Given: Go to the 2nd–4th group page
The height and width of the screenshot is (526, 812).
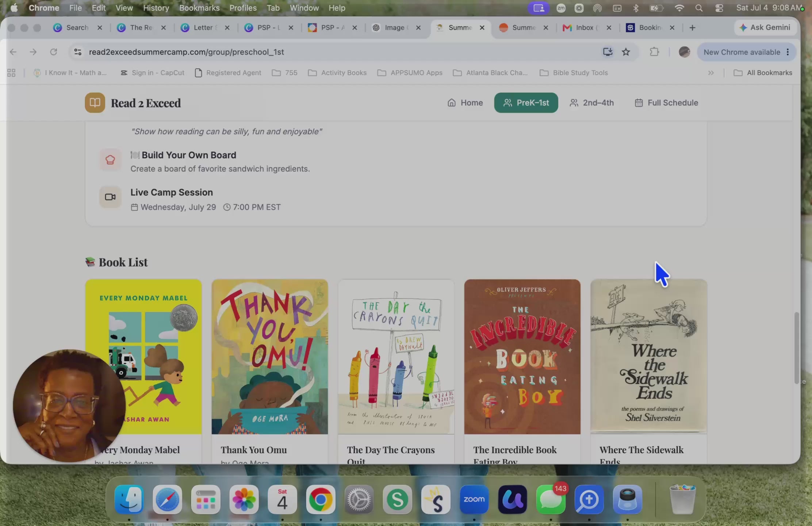Looking at the screenshot, I should click(591, 103).
